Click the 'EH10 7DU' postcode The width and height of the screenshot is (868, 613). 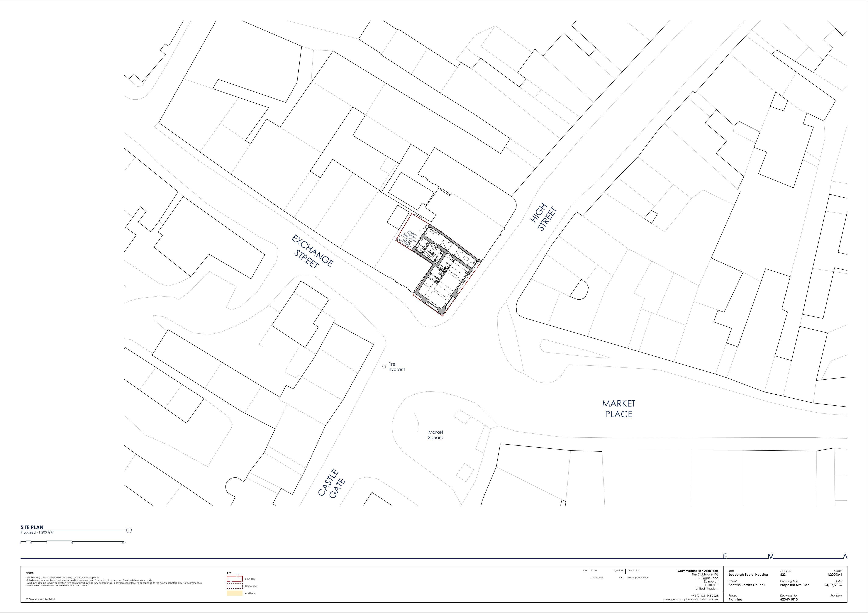[711, 585]
